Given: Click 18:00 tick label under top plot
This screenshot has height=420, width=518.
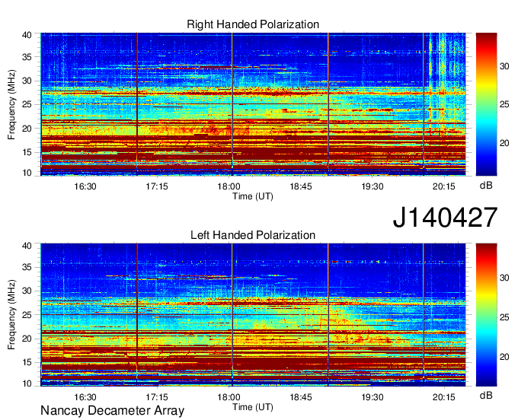Looking at the screenshot, I should (229, 186).
